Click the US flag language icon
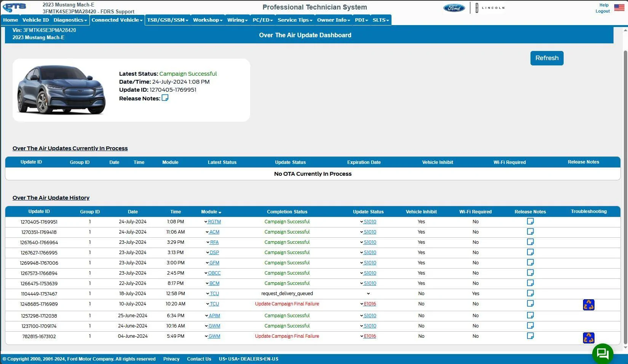This screenshot has height=364, width=628. pos(619,8)
